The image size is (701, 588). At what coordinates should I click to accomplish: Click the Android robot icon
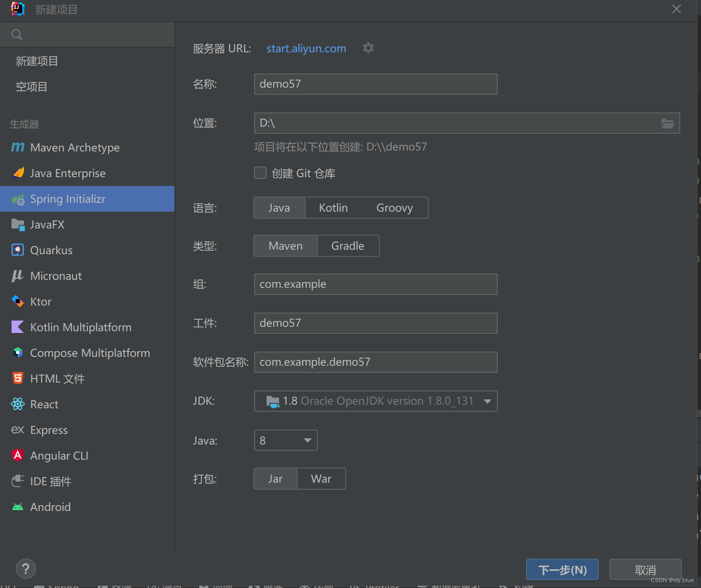(x=18, y=507)
